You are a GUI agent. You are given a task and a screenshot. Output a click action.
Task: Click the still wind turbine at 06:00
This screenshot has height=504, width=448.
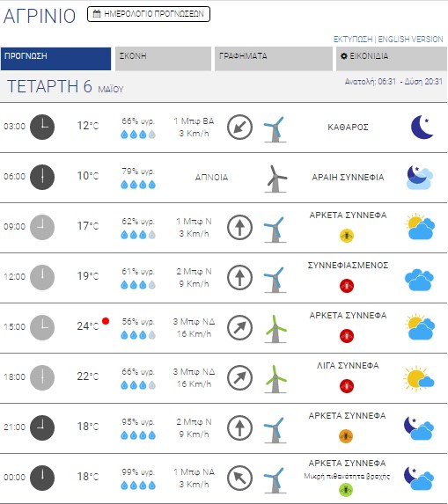tap(275, 179)
